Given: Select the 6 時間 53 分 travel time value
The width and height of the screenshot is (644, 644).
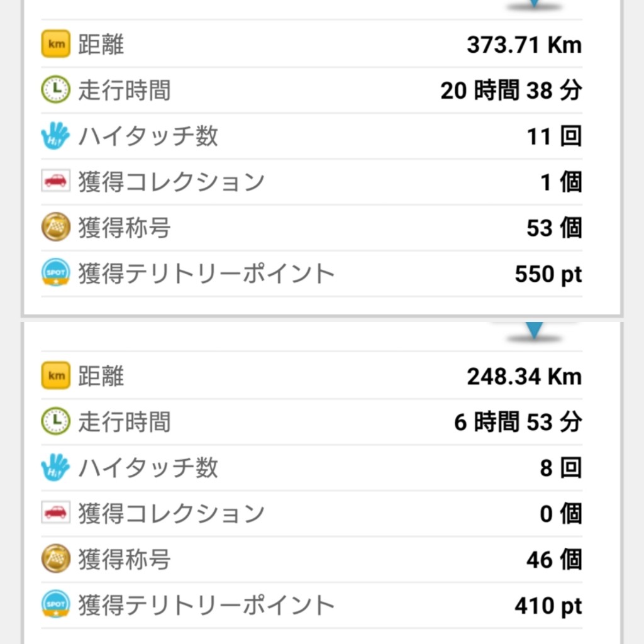Looking at the screenshot, I should click(518, 422).
